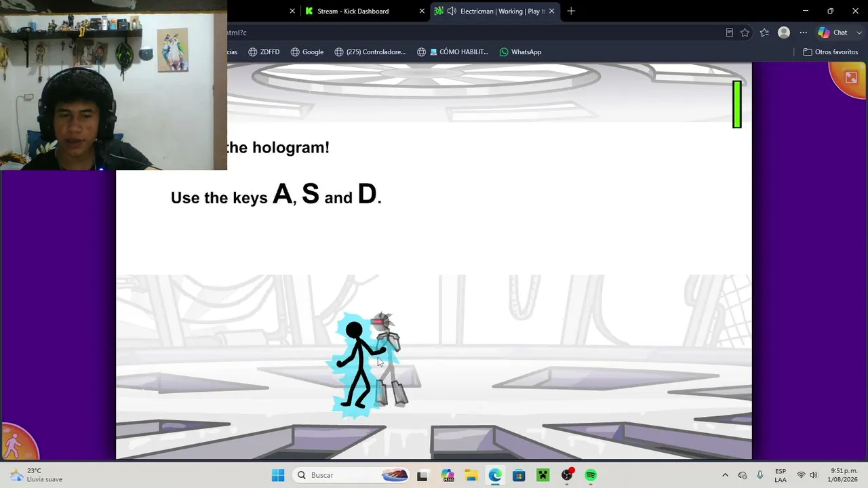868x488 pixels.
Task: Open the favorites list icon
Action: coord(764,33)
